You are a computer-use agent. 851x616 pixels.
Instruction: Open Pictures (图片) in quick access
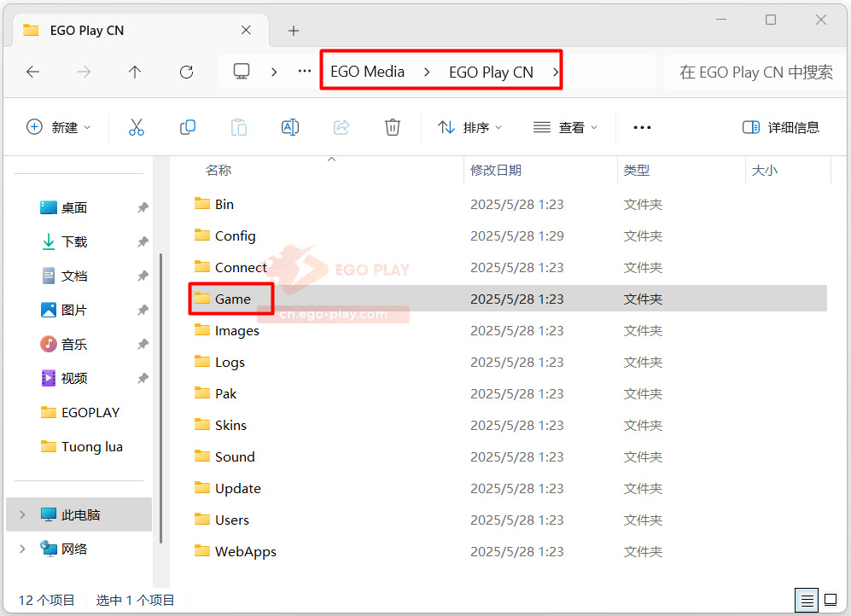tap(63, 311)
